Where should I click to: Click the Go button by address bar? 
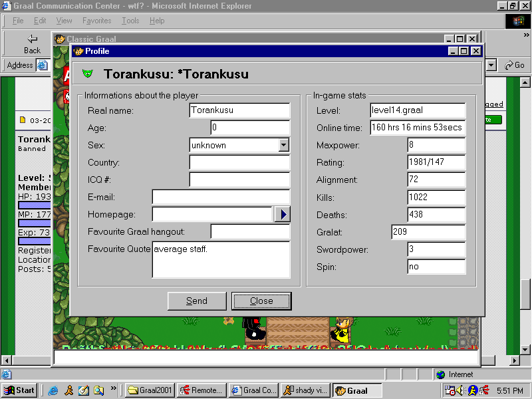pyautogui.click(x=515, y=65)
